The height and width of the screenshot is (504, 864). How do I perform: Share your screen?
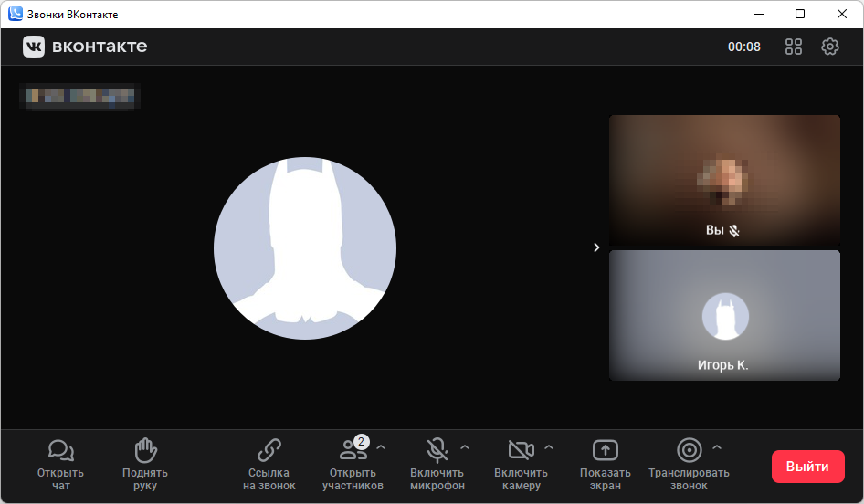click(x=605, y=465)
